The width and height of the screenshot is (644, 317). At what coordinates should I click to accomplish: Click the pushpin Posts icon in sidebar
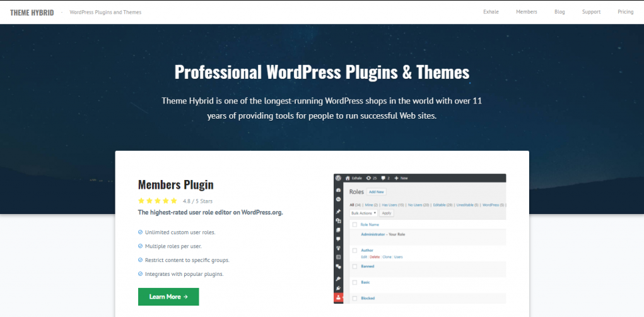339,212
